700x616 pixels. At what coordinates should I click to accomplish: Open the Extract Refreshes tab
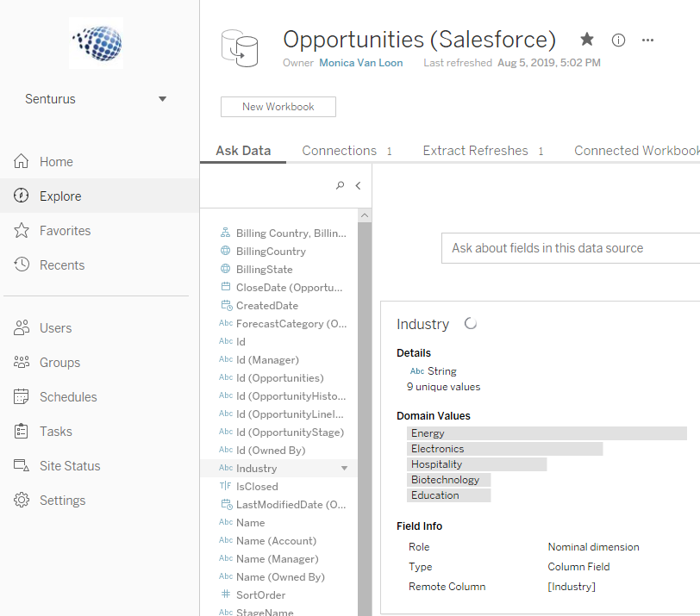tap(474, 150)
